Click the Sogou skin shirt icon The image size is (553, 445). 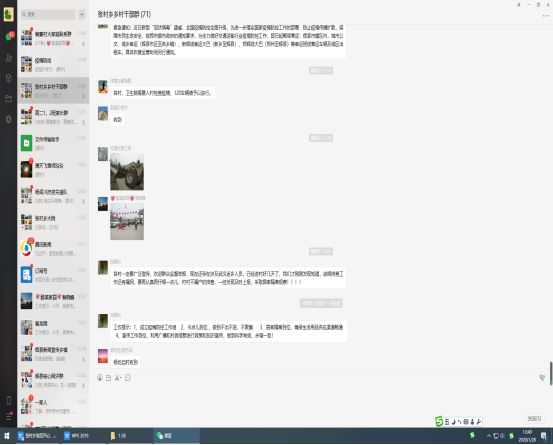(472, 422)
